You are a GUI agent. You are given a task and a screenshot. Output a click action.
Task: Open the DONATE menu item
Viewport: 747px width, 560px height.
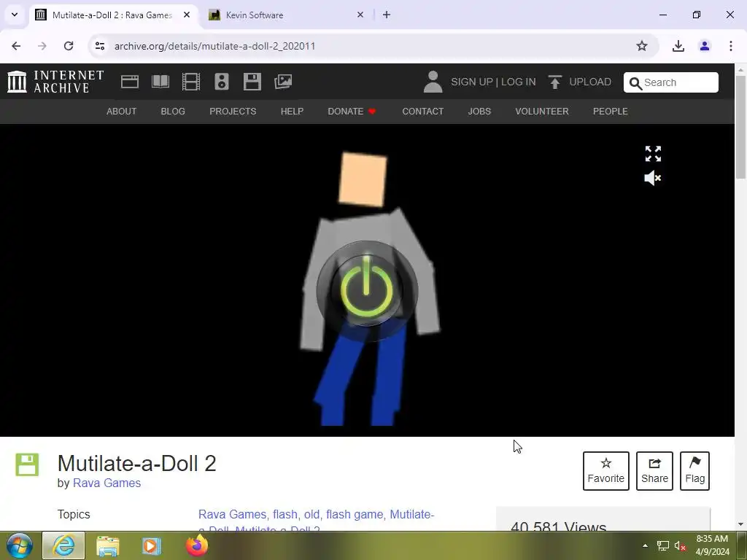pos(352,112)
